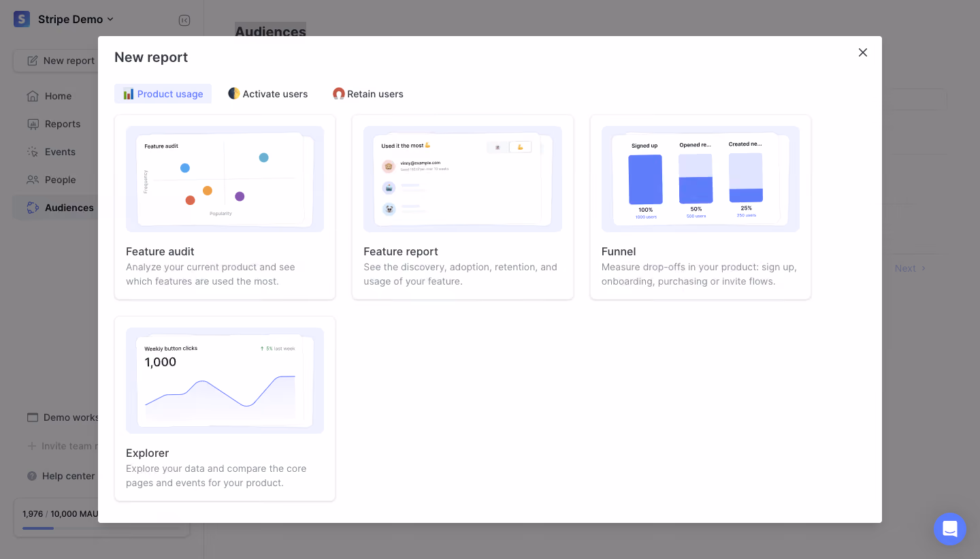Click the Home house icon
The height and width of the screenshot is (559, 980).
(33, 96)
